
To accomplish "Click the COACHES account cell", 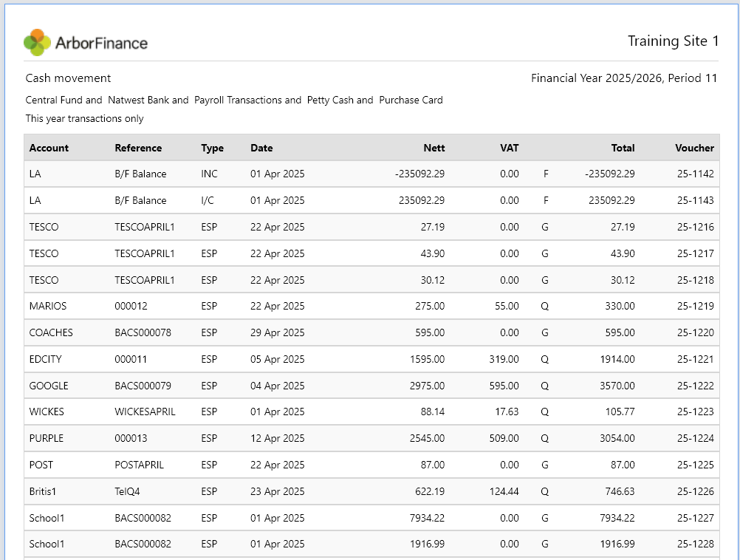I will coord(51,332).
